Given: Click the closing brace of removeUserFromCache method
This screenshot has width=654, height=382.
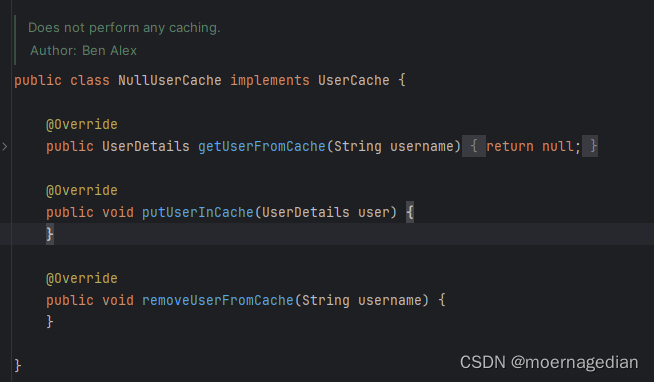Looking at the screenshot, I should (x=50, y=322).
